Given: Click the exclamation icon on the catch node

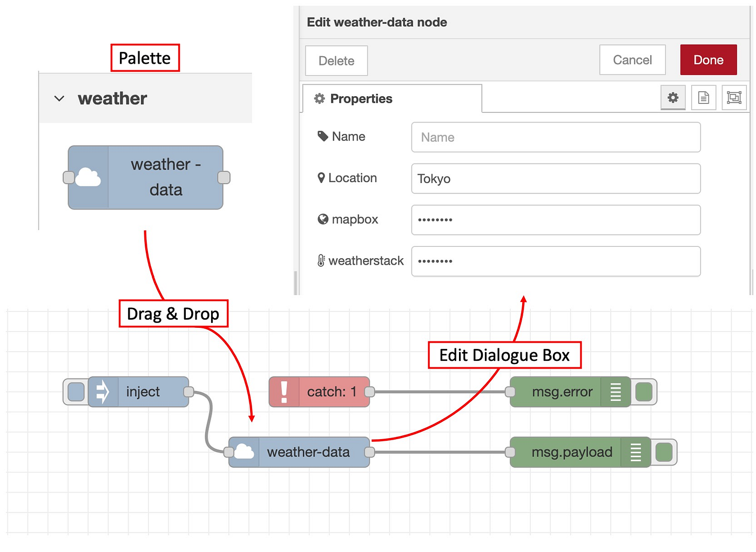Looking at the screenshot, I should pos(285,392).
